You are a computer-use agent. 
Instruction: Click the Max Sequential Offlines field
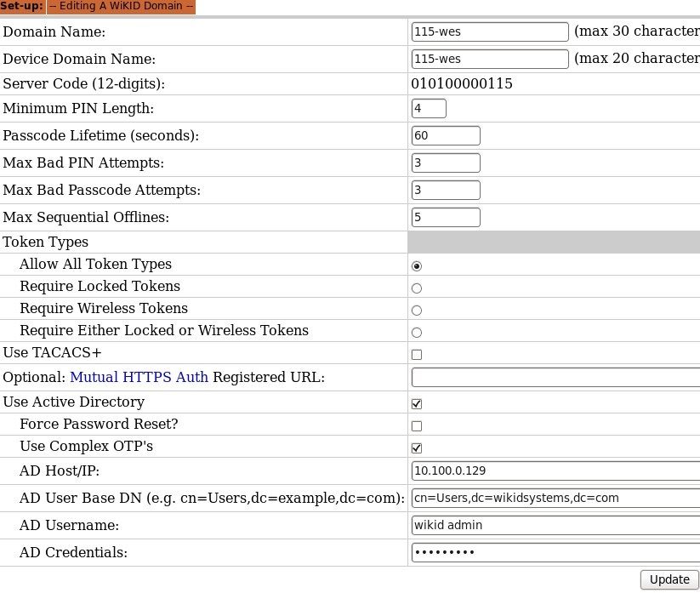(445, 217)
